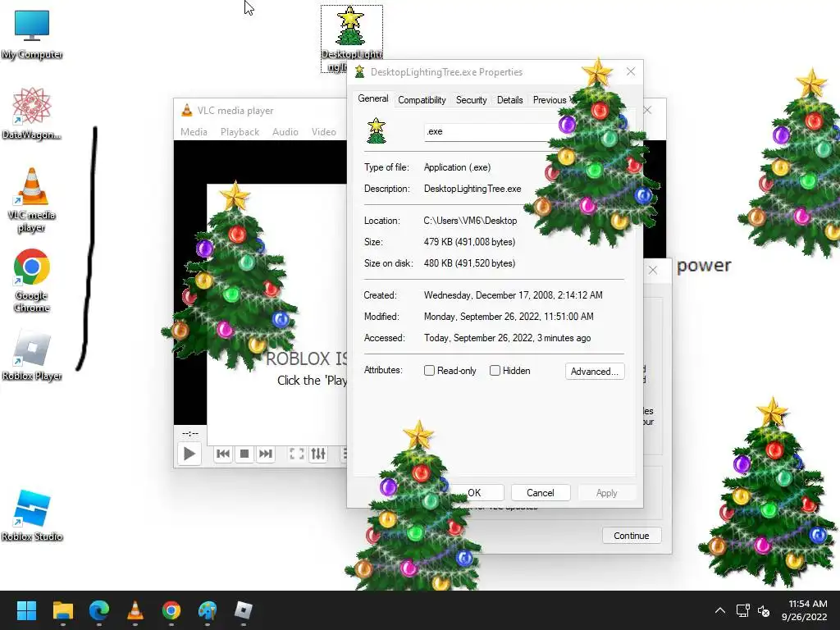The image size is (840, 630).
Task: Open the DataWagon desktop shortcut
Action: click(x=32, y=113)
